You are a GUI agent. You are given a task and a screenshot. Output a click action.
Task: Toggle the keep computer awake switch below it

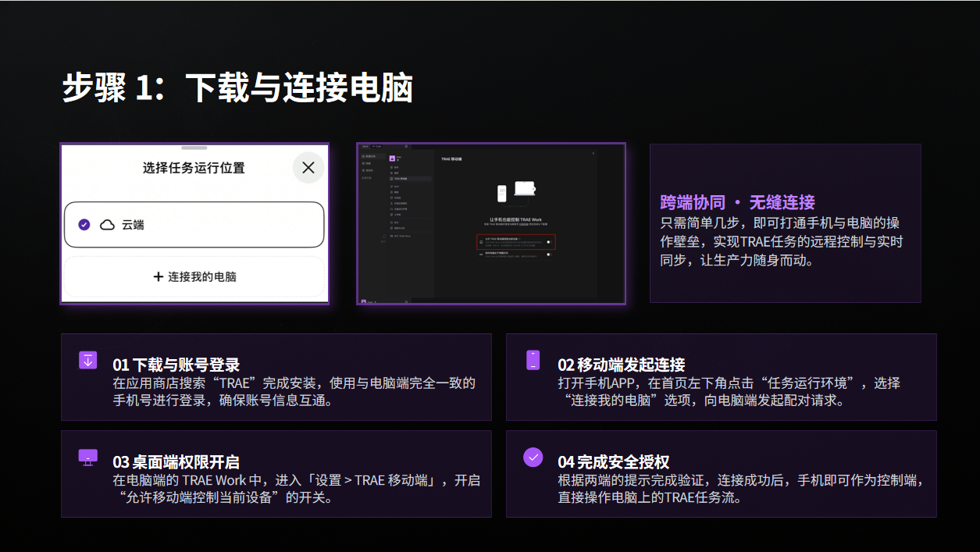(549, 255)
